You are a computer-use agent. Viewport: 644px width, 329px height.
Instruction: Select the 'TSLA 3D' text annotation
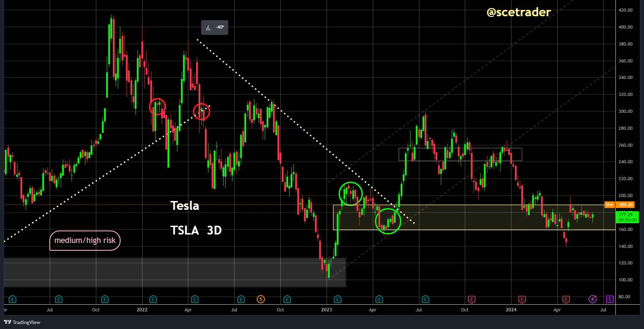pos(196,230)
